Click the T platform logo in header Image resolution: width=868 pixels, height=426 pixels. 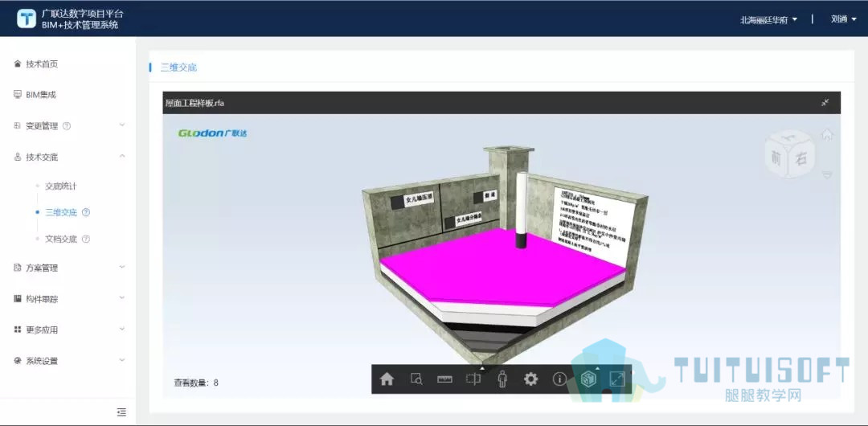[x=26, y=18]
